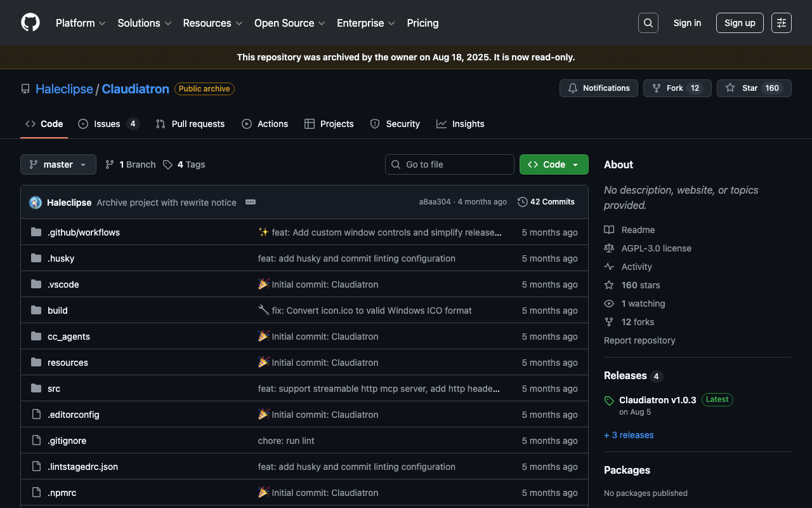Click the 1 Branch icon link

130,164
